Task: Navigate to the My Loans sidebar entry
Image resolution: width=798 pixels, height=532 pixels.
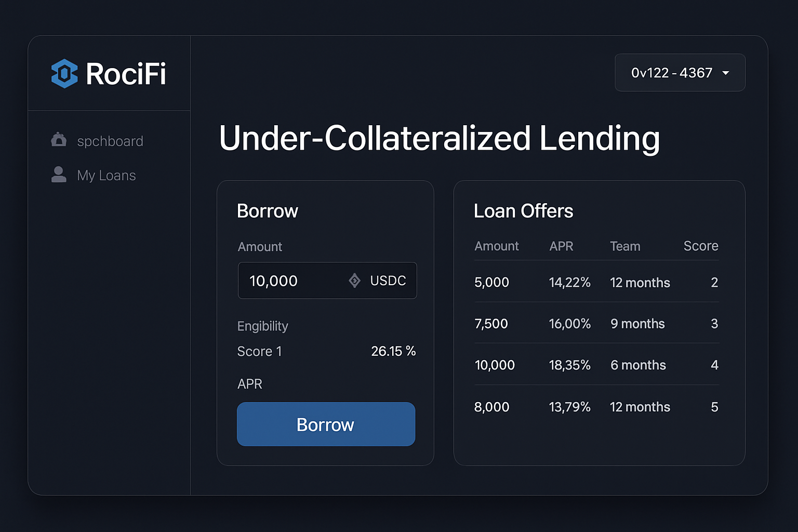Action: tap(106, 175)
